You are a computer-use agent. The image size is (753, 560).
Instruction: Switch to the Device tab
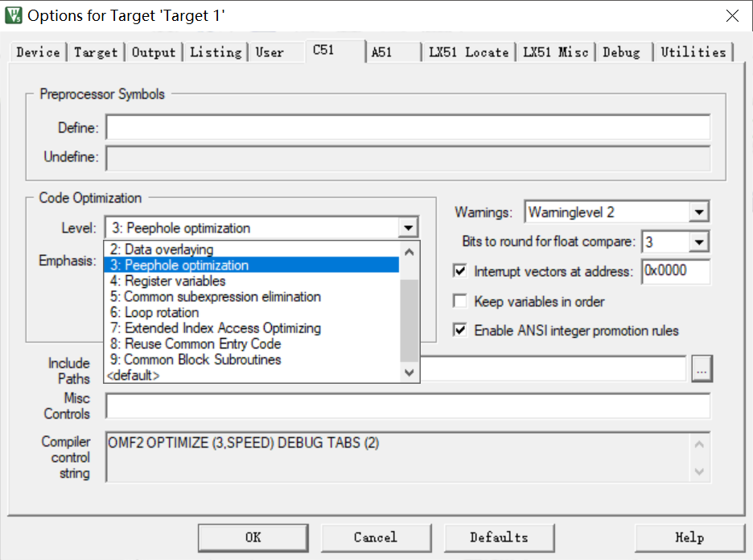[x=39, y=51]
